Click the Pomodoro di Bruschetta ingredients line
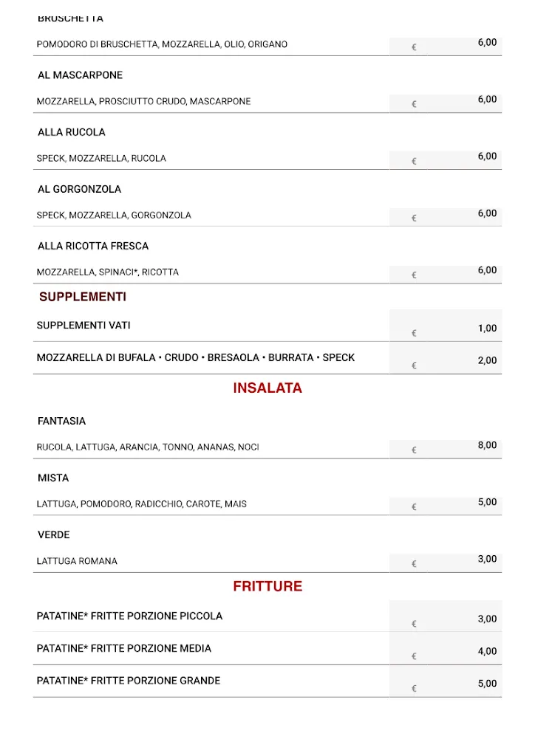 tap(162, 44)
